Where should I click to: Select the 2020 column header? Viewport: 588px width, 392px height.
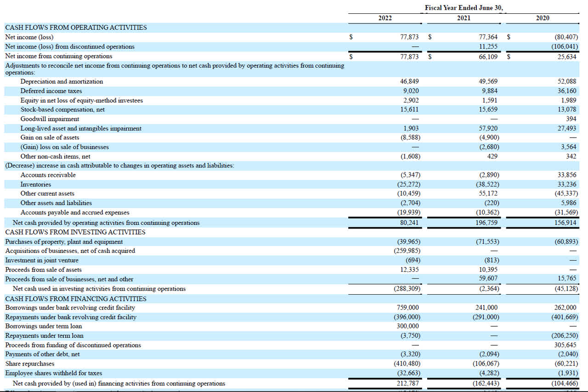click(x=543, y=18)
